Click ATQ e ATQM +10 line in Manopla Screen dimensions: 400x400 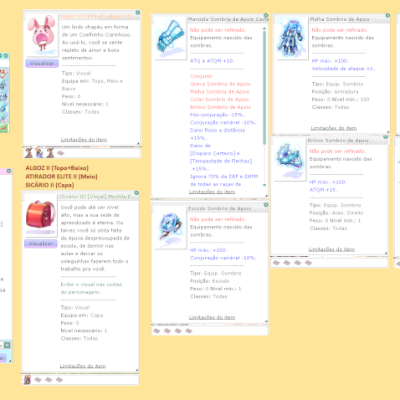(212, 61)
